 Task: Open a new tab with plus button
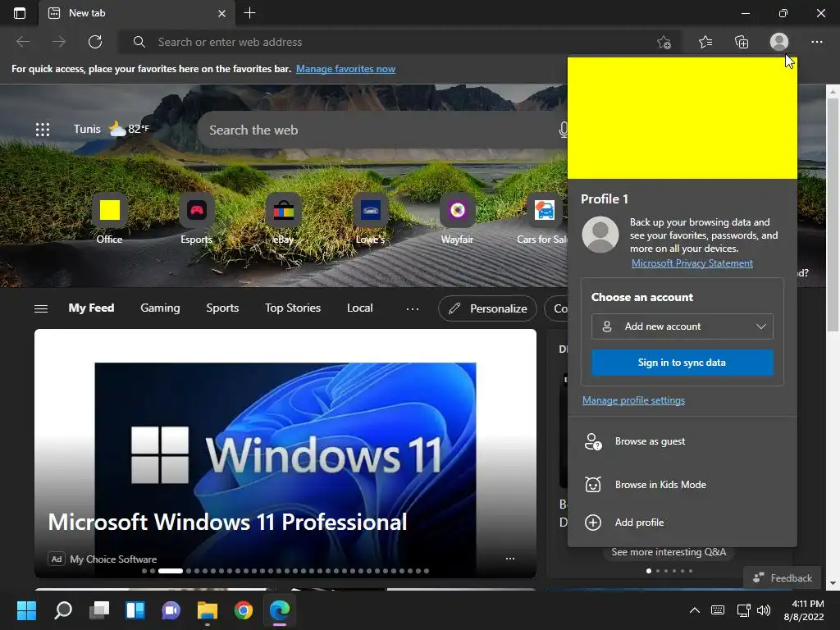(249, 13)
